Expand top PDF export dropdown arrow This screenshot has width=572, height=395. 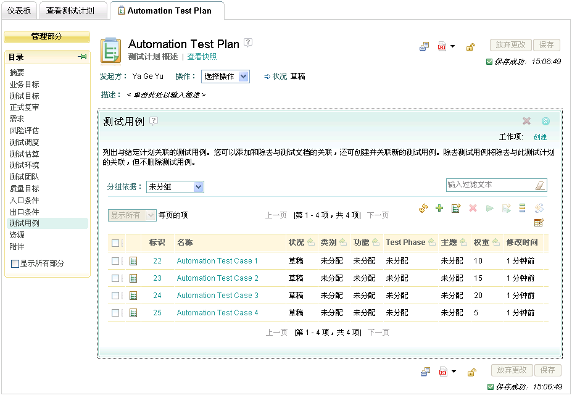453,46
